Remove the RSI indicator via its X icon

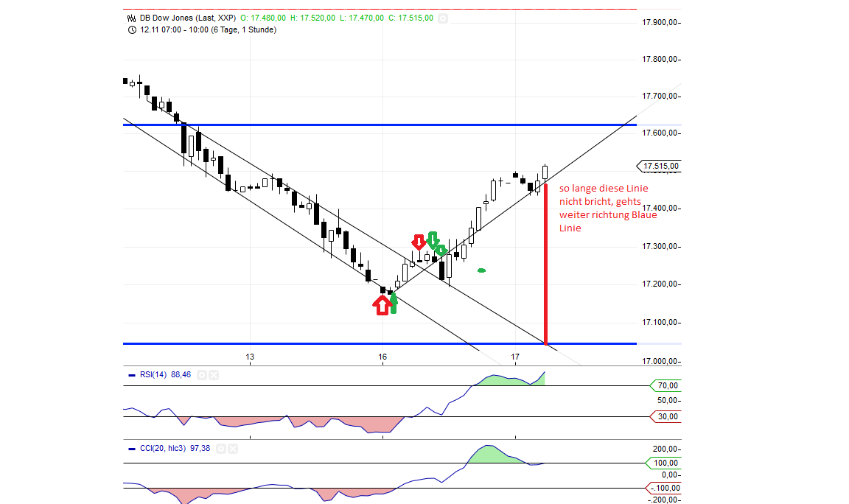point(214,374)
